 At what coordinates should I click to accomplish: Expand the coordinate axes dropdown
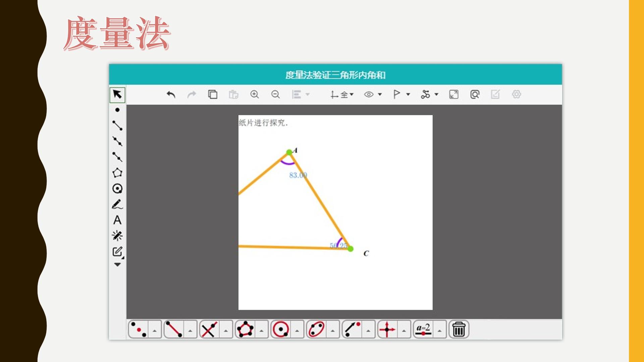pos(352,95)
